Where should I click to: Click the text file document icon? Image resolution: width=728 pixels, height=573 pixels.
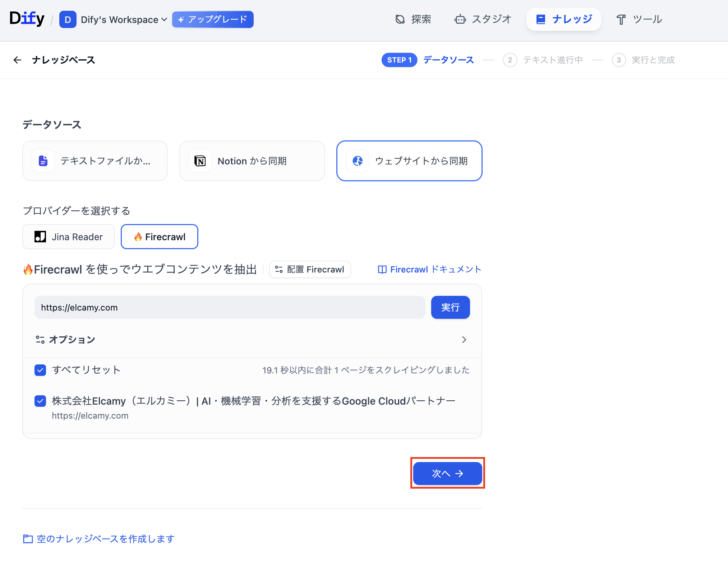[x=43, y=161]
